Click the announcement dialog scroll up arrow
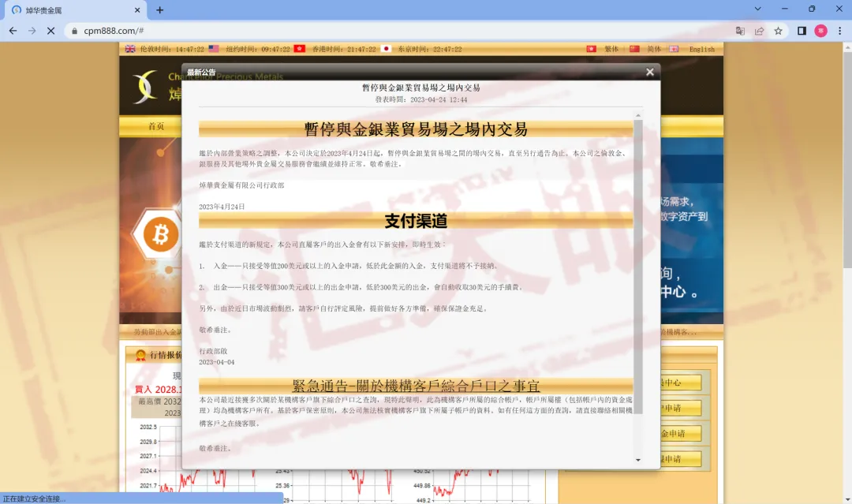The height and width of the screenshot is (504, 852). pos(638,115)
